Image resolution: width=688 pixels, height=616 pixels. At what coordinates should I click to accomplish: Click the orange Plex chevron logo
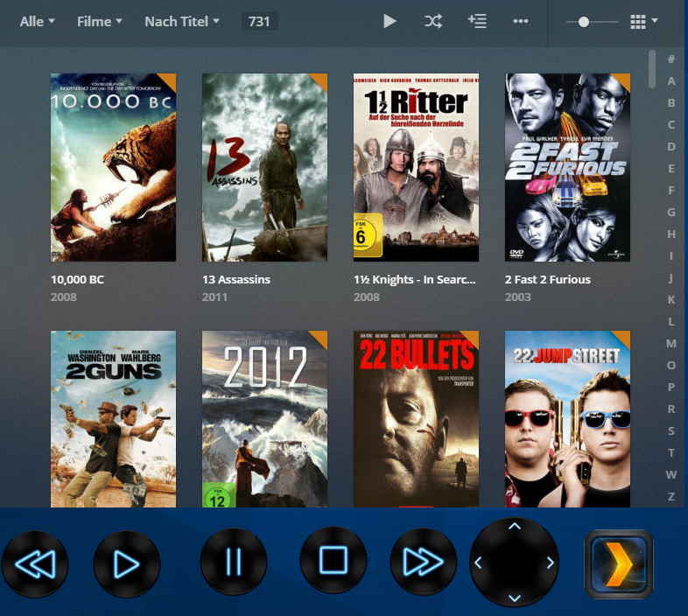(619, 564)
